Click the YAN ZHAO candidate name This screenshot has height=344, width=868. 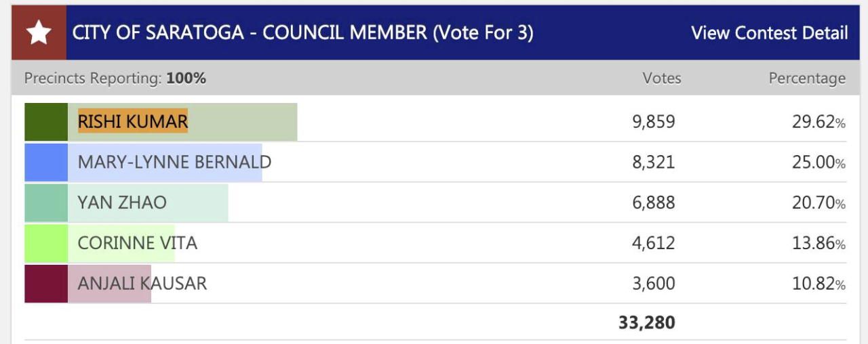pyautogui.click(x=122, y=202)
